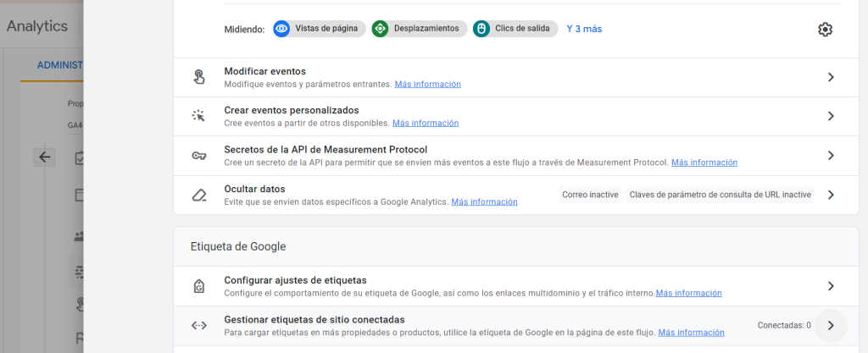Open Gestionar etiquetas de sitio conectadas chevron

click(831, 325)
